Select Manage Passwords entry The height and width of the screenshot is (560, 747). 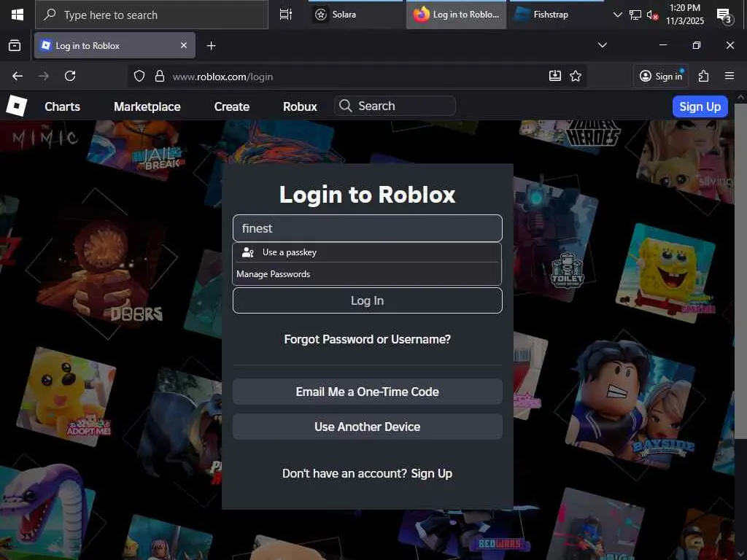click(368, 274)
